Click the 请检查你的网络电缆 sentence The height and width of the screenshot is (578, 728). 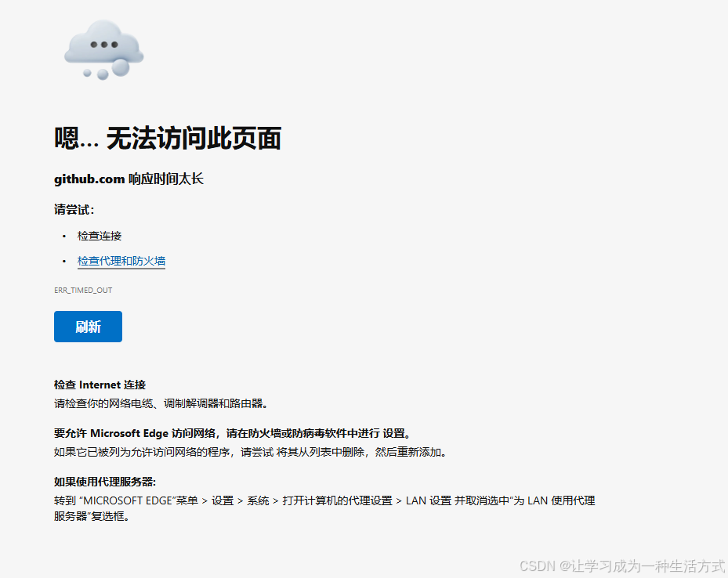pyautogui.click(x=161, y=403)
